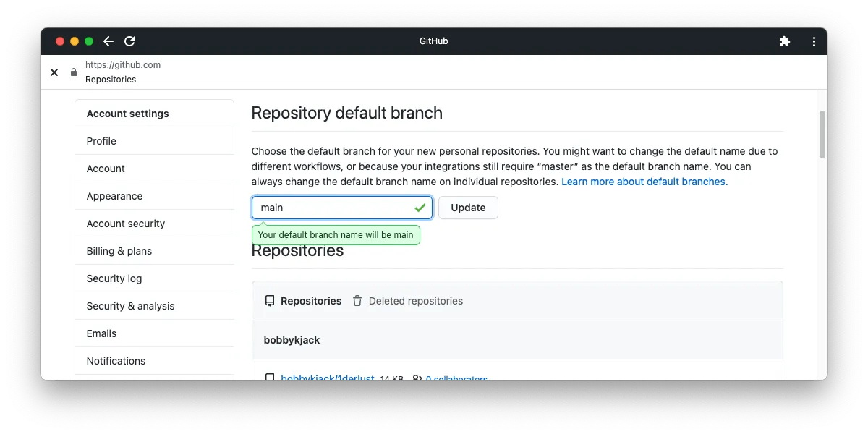The image size is (868, 434).
Task: Switch to the Deleted repositories tab
Action: pos(415,301)
